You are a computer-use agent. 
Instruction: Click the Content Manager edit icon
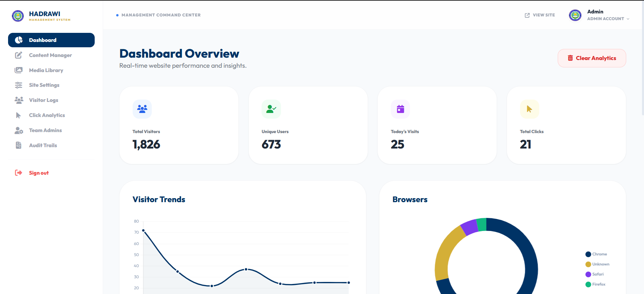click(x=18, y=55)
